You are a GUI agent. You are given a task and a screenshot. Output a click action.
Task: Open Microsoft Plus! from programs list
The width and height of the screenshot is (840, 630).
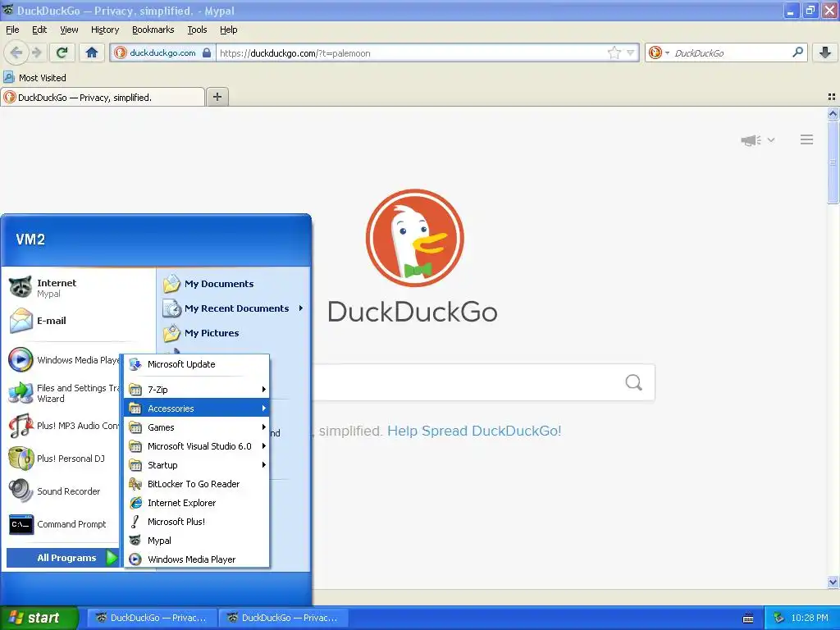(x=197, y=522)
